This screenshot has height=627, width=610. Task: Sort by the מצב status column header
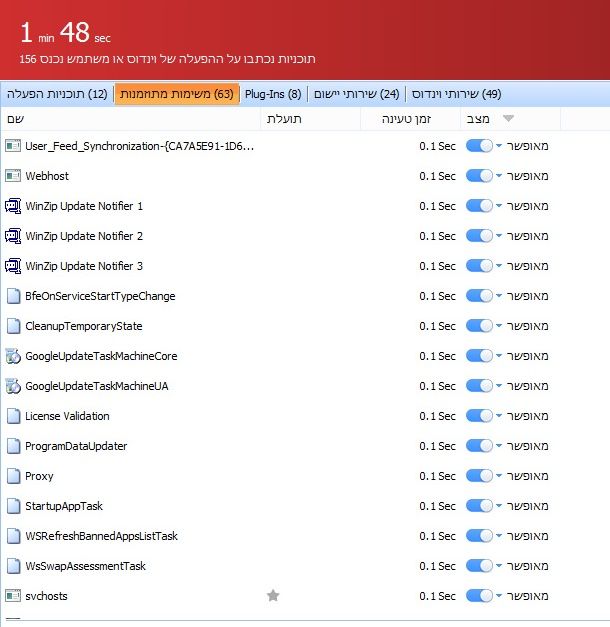[510, 119]
